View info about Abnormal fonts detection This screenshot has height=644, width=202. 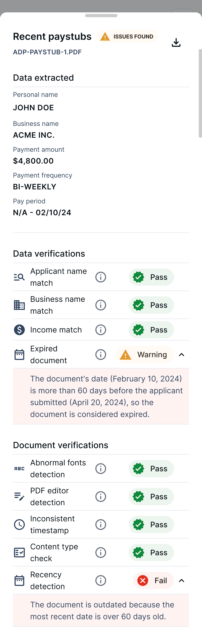point(101,468)
